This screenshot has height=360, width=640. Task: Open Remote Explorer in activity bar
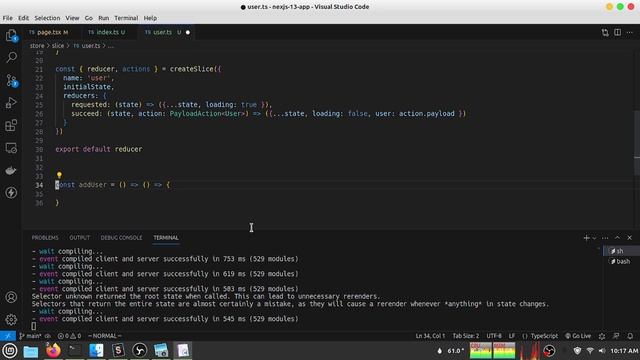[x=11, y=148]
